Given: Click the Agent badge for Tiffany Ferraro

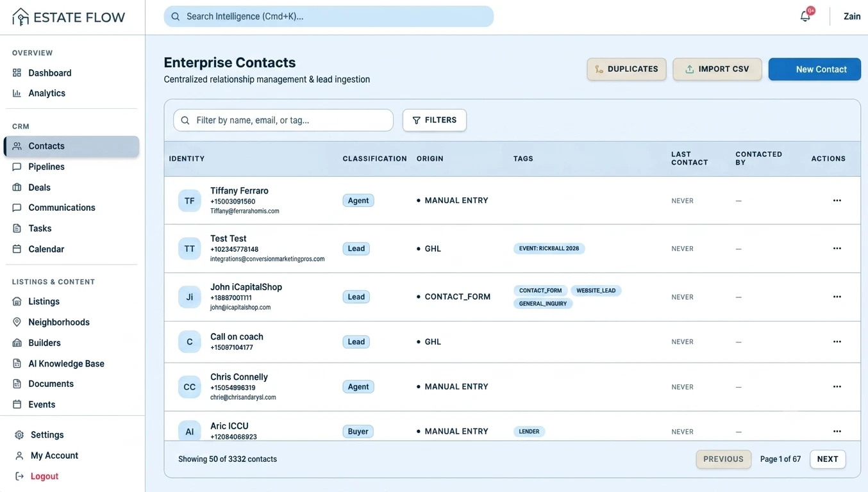Looking at the screenshot, I should 358,201.
